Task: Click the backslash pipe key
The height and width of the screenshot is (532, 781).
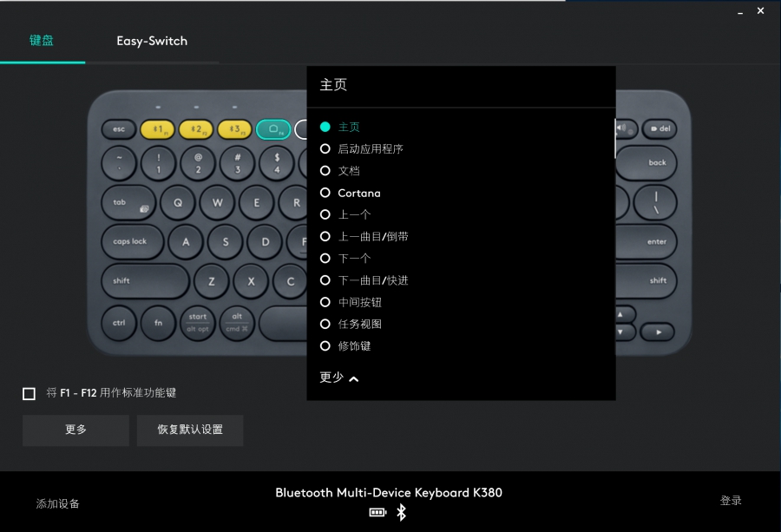Action: (655, 203)
